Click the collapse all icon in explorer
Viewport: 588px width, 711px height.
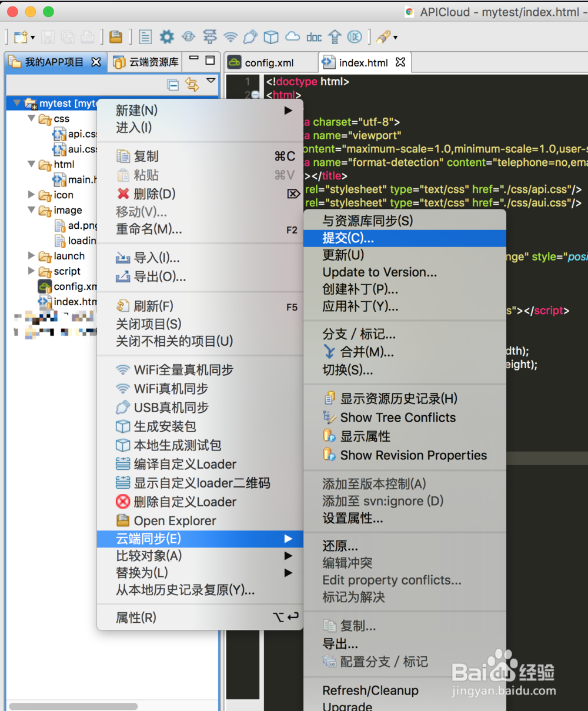pyautogui.click(x=173, y=85)
